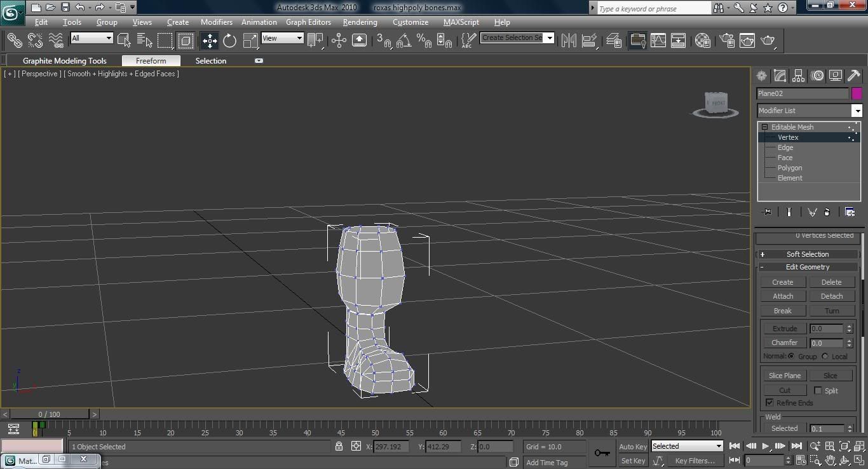The width and height of the screenshot is (868, 469).
Task: Activate the Select and Move tool
Action: pyautogui.click(x=210, y=41)
